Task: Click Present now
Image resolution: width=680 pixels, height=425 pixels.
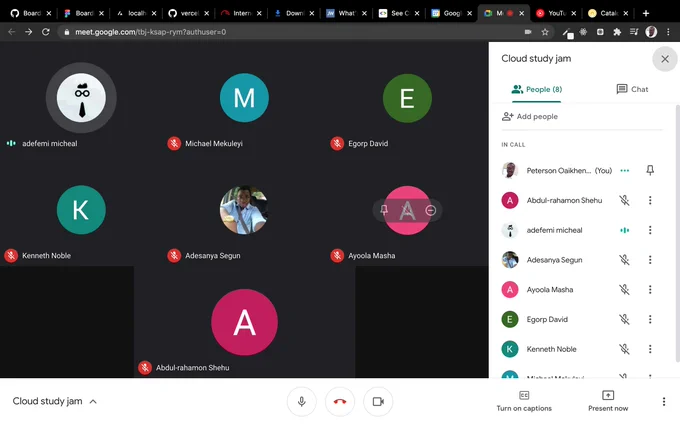Action: click(608, 401)
